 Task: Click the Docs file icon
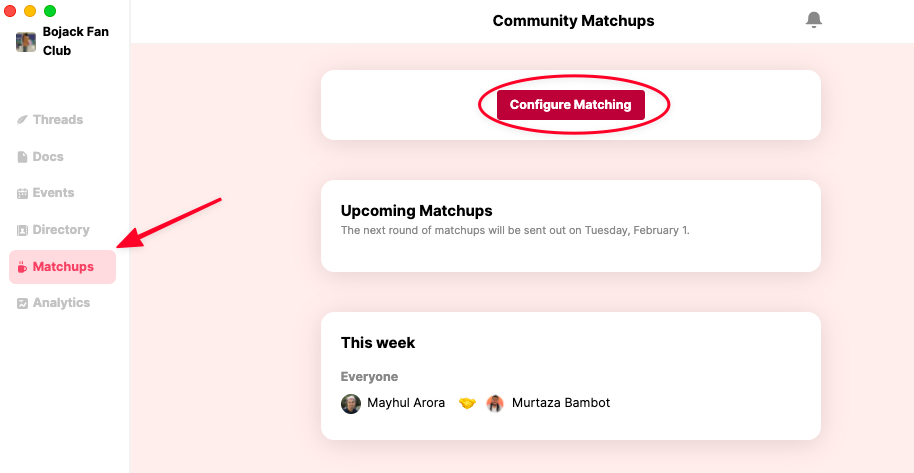[22, 157]
